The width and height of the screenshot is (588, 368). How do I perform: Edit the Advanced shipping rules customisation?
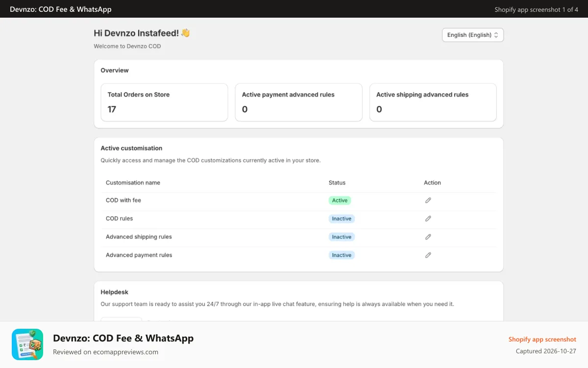428,237
